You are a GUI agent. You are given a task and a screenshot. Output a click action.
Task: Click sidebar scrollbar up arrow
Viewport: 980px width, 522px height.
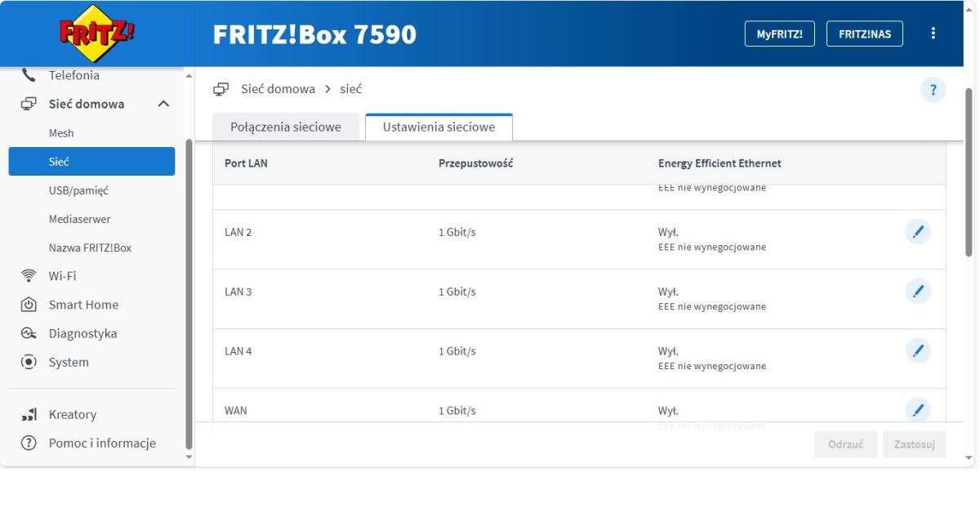click(x=189, y=75)
